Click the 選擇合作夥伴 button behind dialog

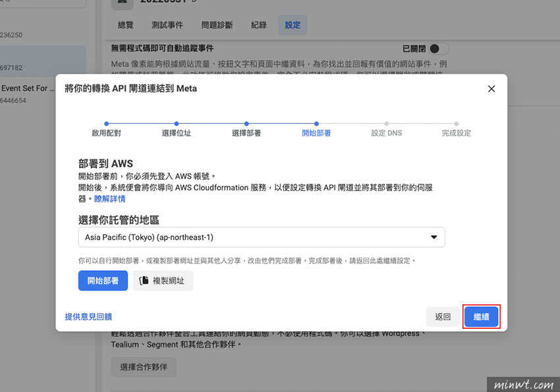(144, 367)
